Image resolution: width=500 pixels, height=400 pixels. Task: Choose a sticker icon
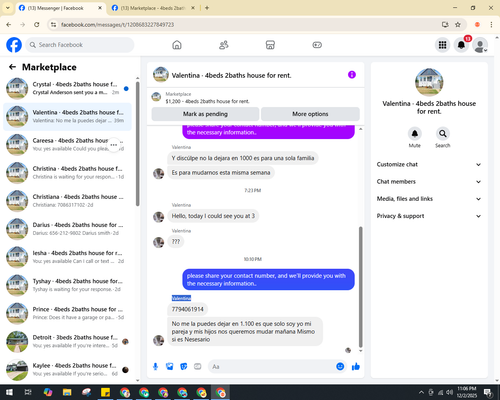[184, 367]
